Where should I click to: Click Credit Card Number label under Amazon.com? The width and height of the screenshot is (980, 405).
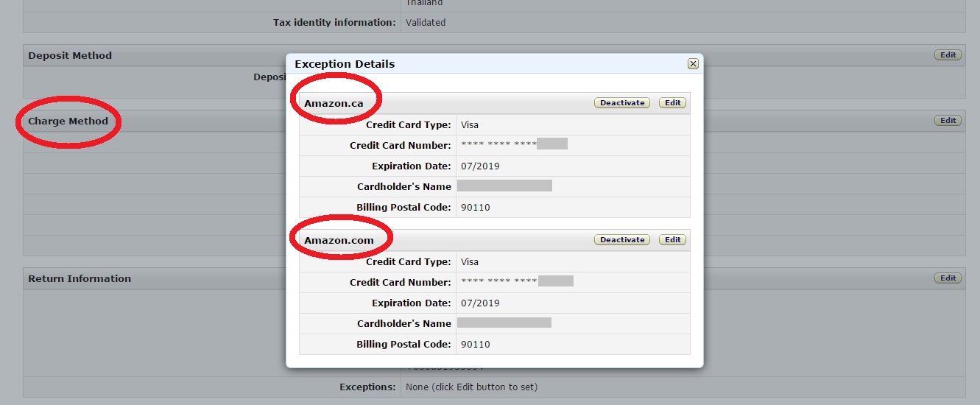point(401,282)
